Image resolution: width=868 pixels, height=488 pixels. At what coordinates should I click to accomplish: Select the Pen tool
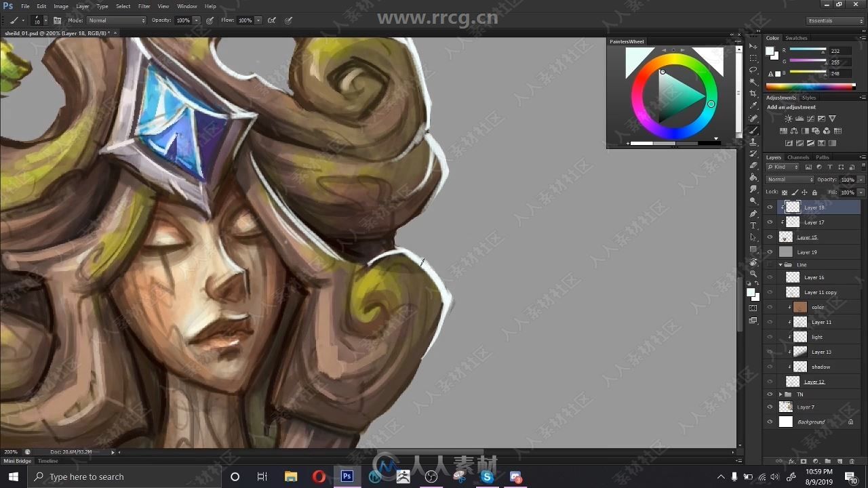pyautogui.click(x=753, y=213)
